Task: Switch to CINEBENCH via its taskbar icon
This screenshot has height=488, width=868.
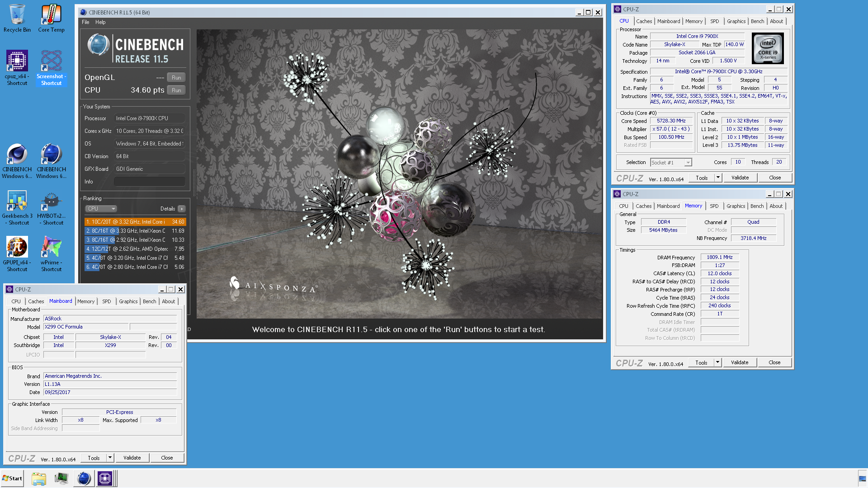Action: (x=84, y=479)
